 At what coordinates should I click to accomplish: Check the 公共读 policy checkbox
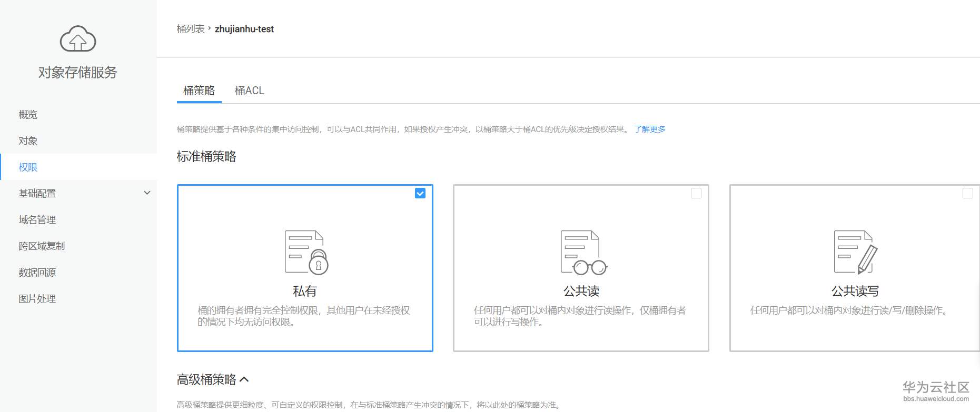pyautogui.click(x=696, y=193)
